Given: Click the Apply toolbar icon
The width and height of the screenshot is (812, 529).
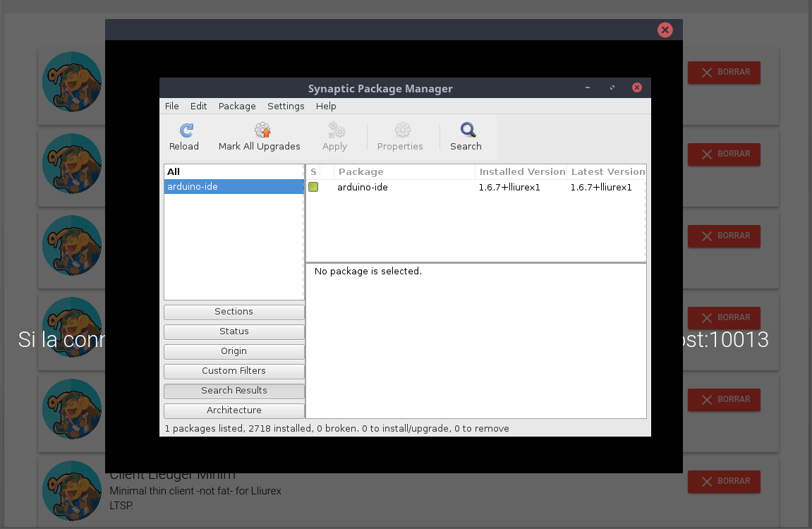Looking at the screenshot, I should coord(335,130).
